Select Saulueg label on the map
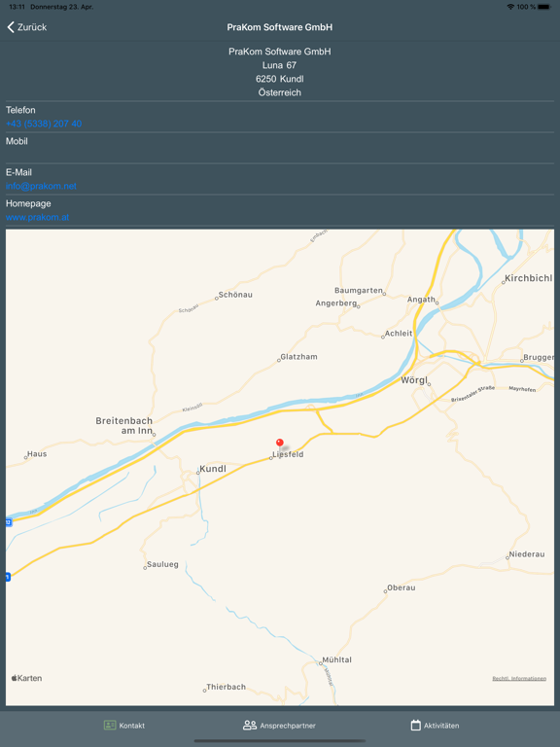560x747 pixels. point(162,564)
